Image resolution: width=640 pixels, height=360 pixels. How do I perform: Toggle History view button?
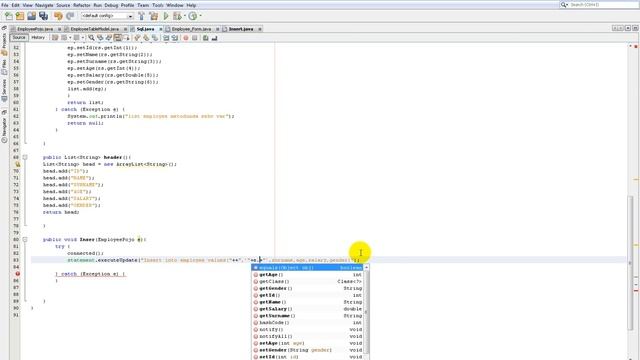click(38, 38)
